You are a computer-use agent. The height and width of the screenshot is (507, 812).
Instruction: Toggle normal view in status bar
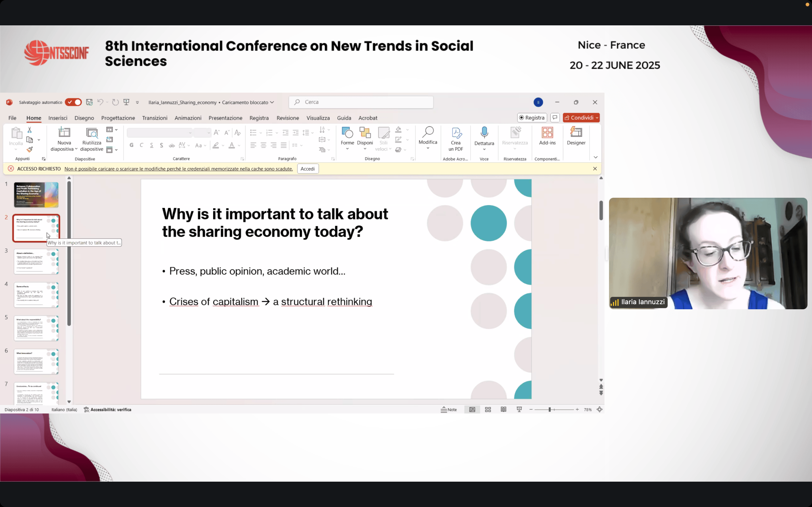click(x=472, y=409)
